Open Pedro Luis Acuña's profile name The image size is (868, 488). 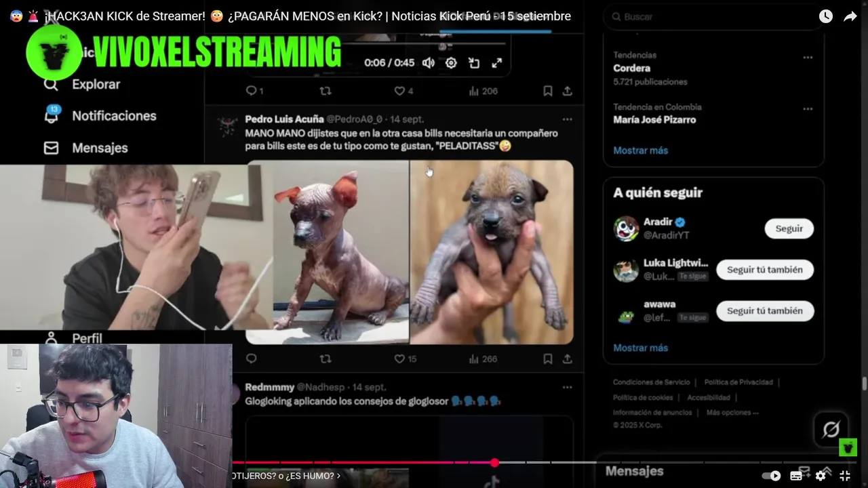point(284,119)
